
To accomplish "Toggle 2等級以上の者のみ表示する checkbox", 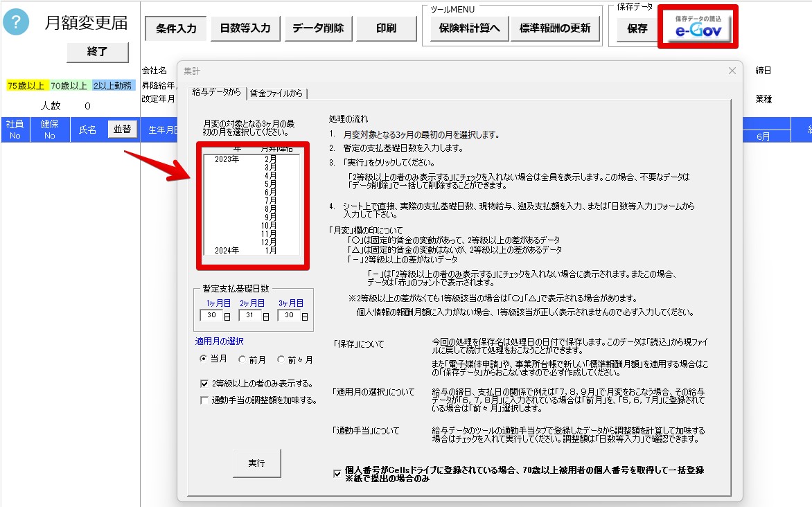I will (204, 384).
